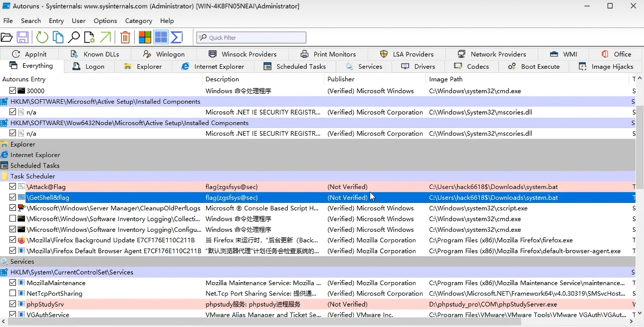
Task: Click the red Delete trash icon
Action: pyautogui.click(x=126, y=37)
